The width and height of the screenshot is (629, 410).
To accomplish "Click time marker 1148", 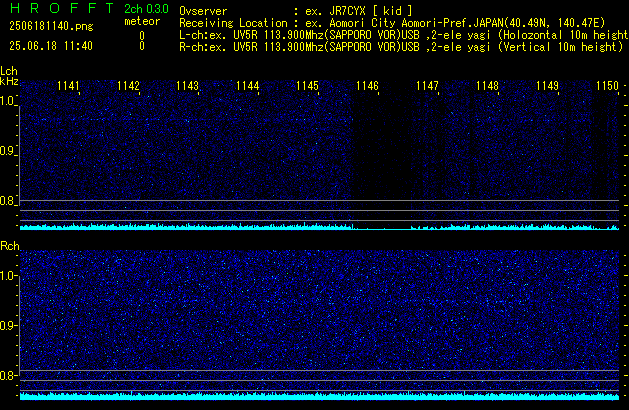I will (x=487, y=86).
